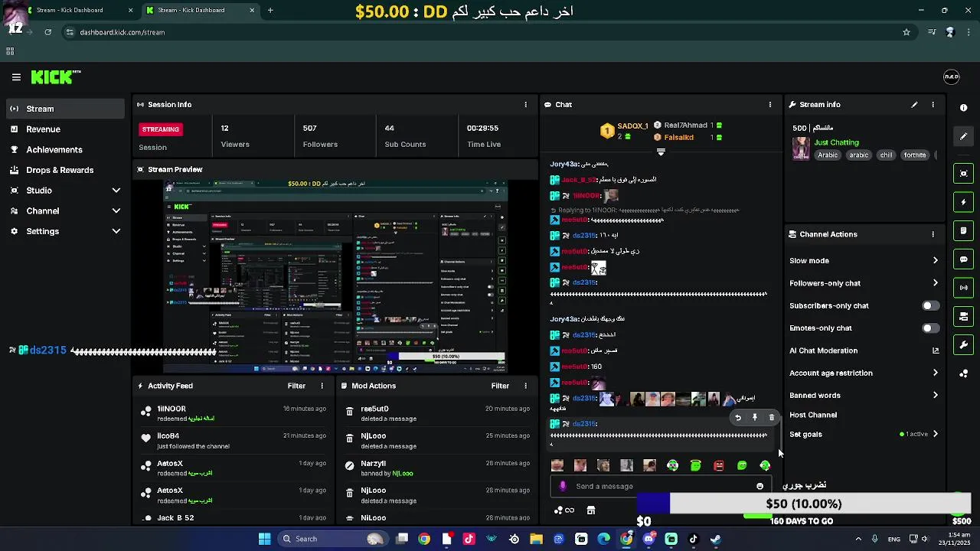
Task: Click the Just Chatting category link
Action: [836, 142]
